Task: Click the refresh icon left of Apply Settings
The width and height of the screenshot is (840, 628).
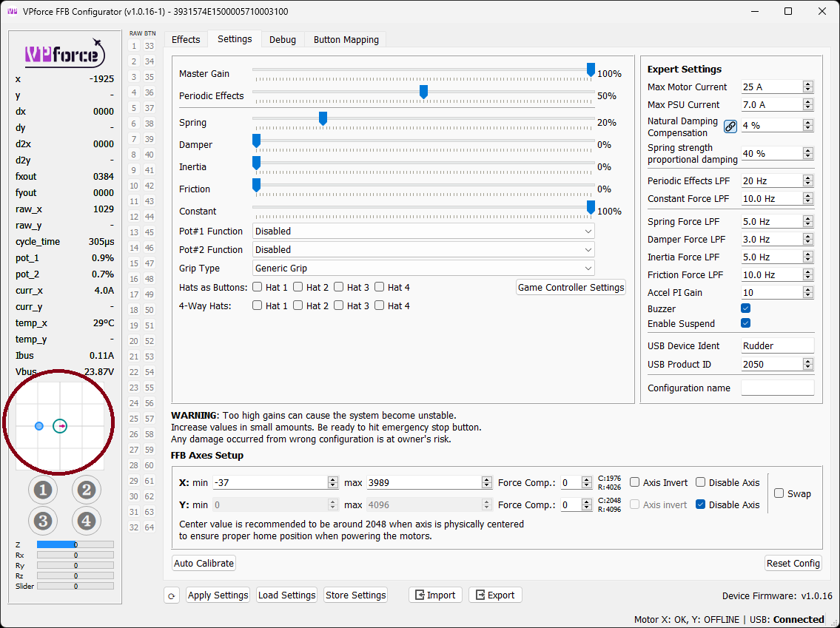Action: 172,595
